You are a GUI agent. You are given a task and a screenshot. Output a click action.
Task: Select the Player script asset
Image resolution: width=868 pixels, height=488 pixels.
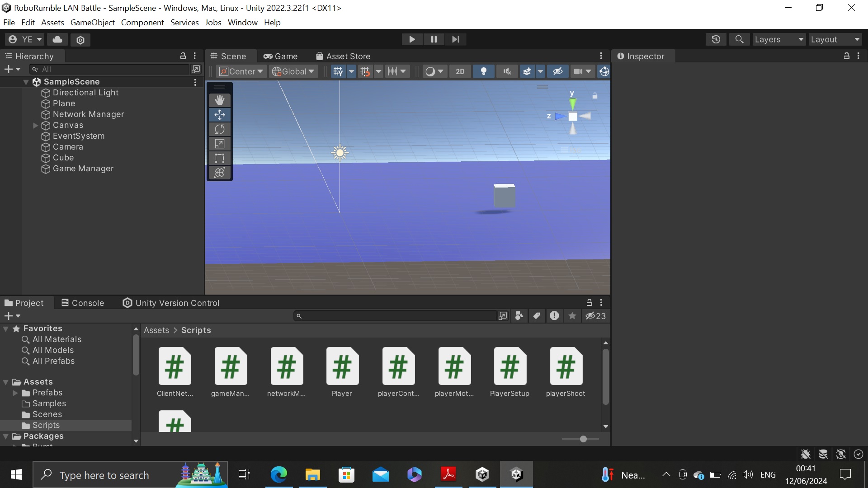[x=342, y=372]
